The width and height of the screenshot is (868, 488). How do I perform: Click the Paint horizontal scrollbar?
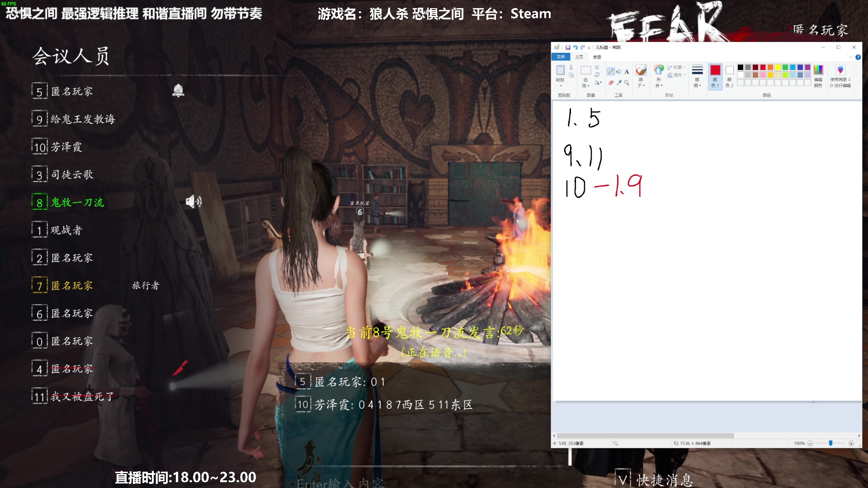pos(646,436)
